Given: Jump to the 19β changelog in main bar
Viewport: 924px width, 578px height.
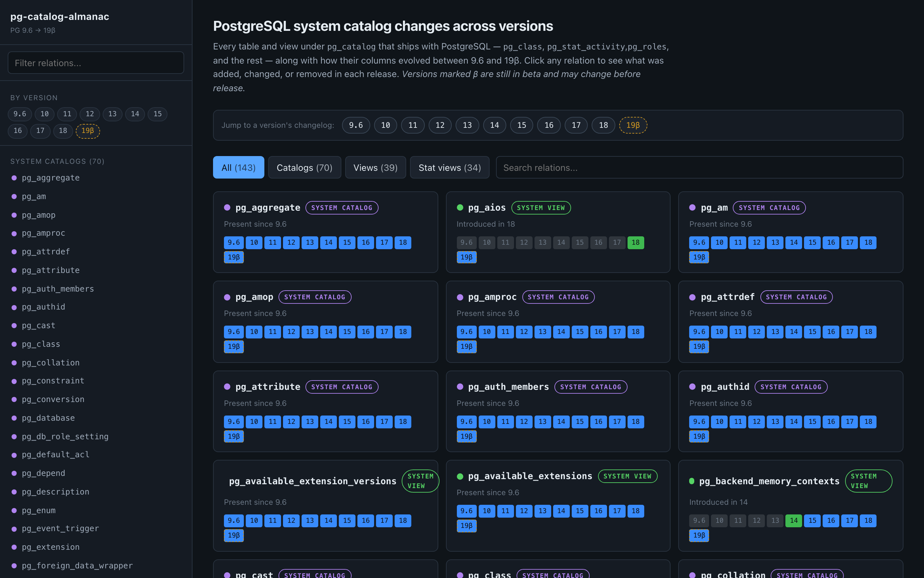Looking at the screenshot, I should tap(633, 125).
